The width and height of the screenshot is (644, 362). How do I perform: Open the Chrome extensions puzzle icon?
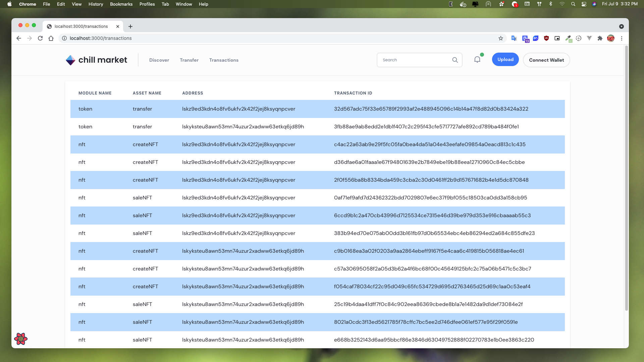pyautogui.click(x=600, y=38)
